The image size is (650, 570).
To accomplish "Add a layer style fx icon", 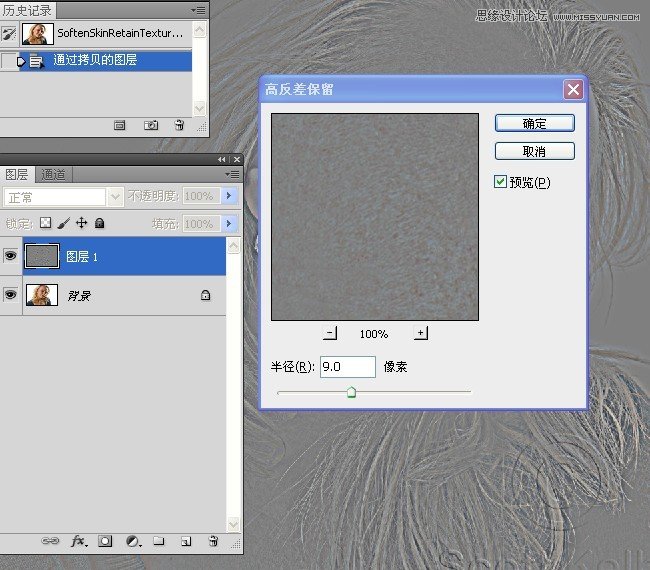I will [x=79, y=541].
